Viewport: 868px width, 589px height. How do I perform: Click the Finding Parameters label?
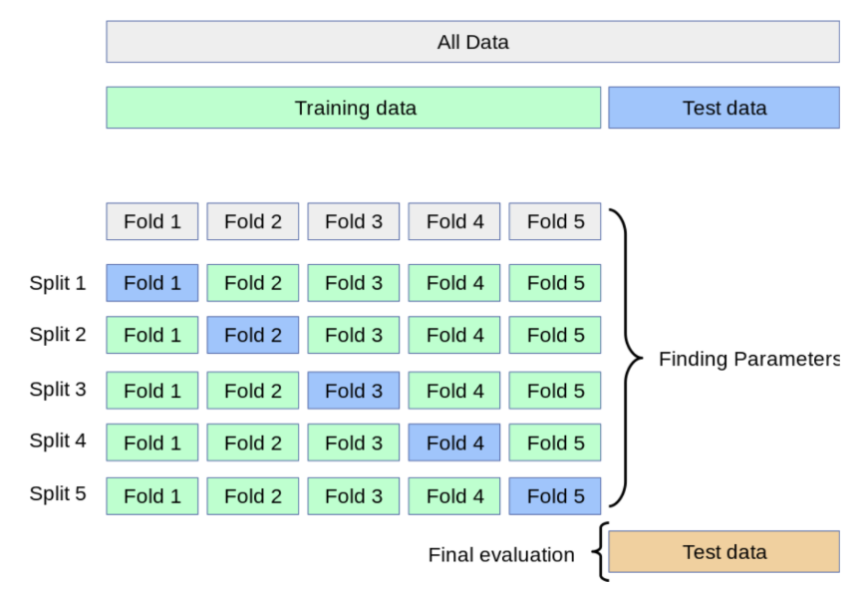coord(748,359)
